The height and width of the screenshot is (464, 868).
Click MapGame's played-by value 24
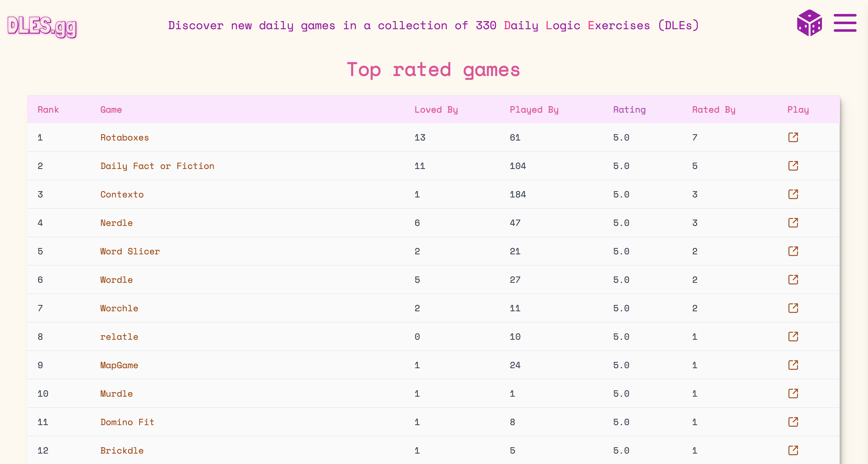click(x=515, y=365)
